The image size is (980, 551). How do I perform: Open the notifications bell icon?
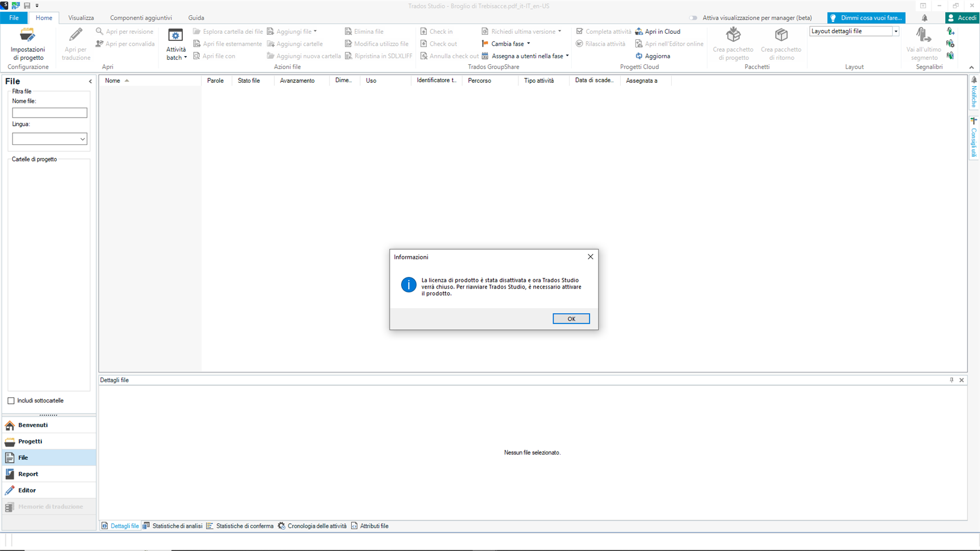pyautogui.click(x=924, y=18)
